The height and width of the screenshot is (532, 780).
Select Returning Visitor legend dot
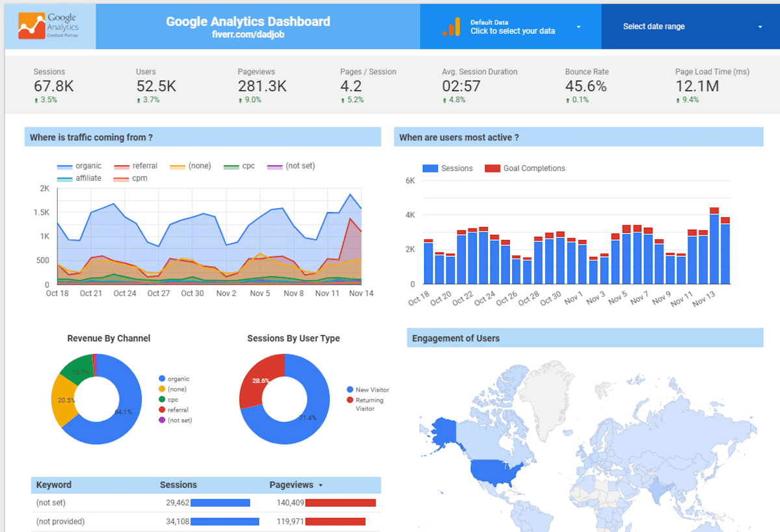coord(350,401)
